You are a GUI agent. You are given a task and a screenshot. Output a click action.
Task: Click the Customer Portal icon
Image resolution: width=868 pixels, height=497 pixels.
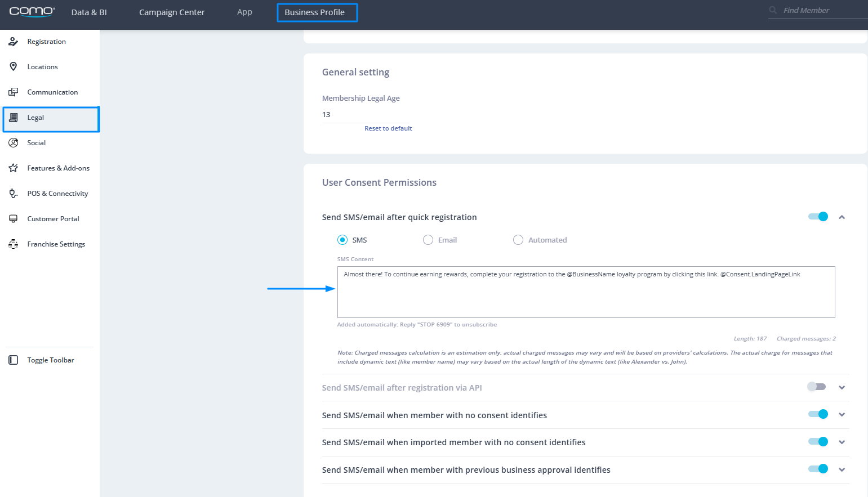click(14, 219)
